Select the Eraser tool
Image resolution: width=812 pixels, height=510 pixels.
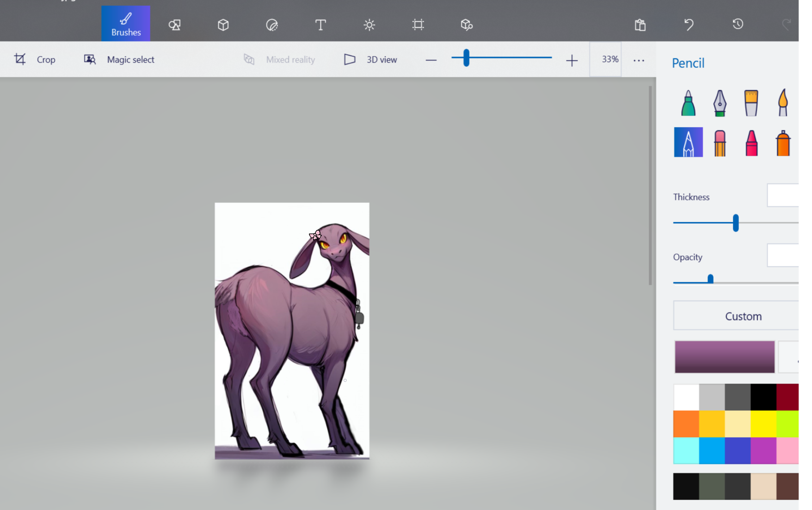click(x=720, y=143)
